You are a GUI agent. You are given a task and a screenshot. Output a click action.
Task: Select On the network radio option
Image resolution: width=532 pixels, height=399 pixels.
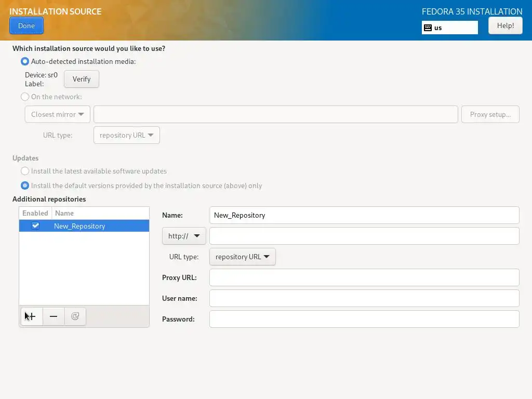pyautogui.click(x=25, y=97)
